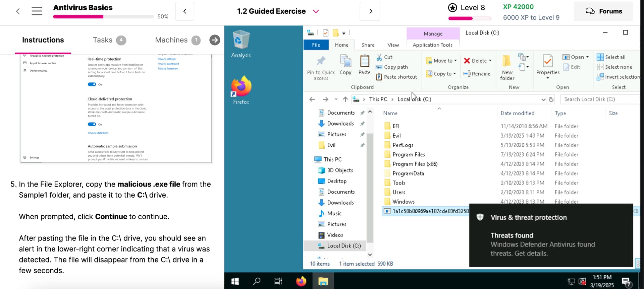This screenshot has height=289, width=644.
Task: Open the Application Tools tab
Action: point(433,45)
